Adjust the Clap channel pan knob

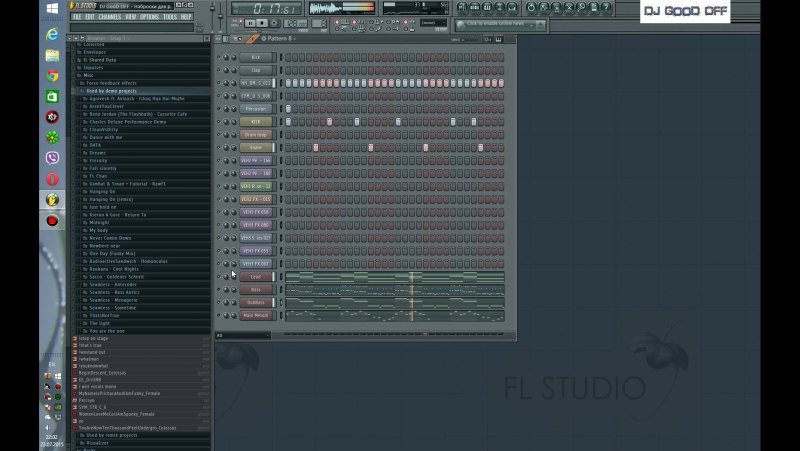(226, 70)
